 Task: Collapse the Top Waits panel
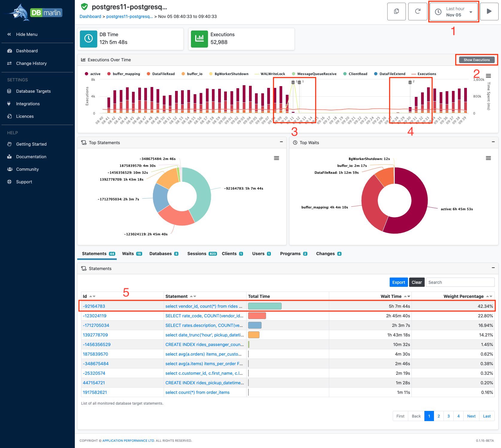click(493, 142)
